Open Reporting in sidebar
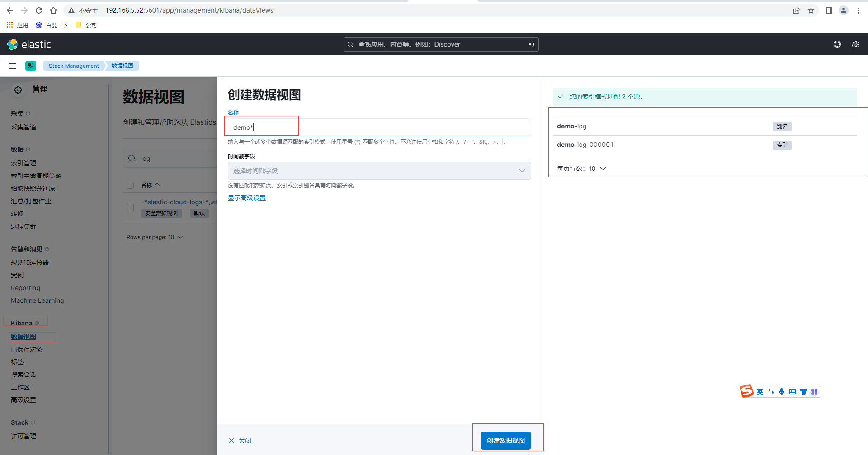The image size is (868, 455). [25, 288]
